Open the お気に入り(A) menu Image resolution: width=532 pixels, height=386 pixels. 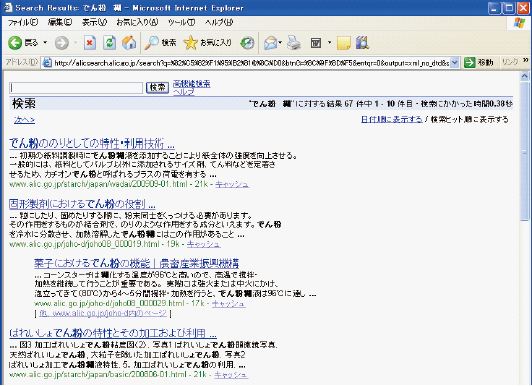pyautogui.click(x=137, y=22)
